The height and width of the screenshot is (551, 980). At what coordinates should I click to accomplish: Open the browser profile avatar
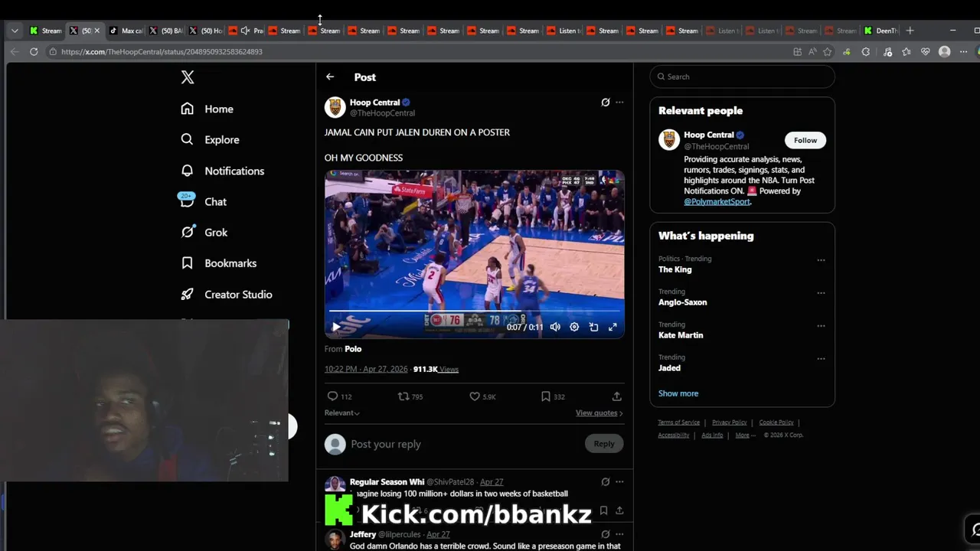(944, 51)
